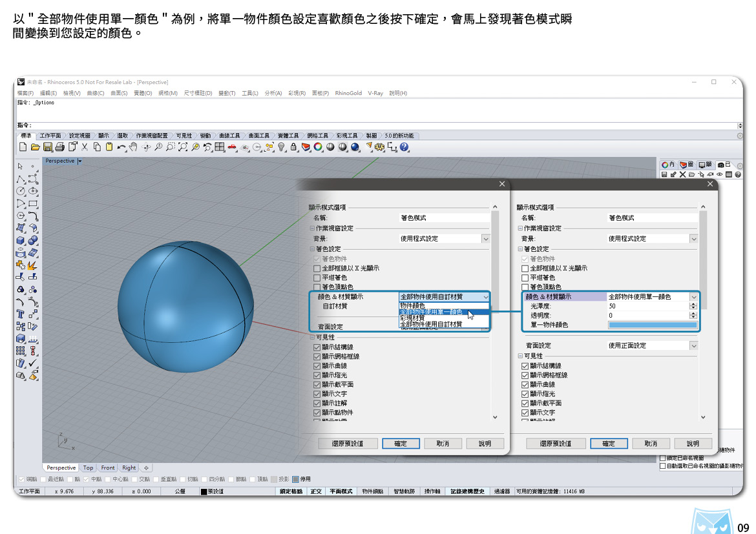Screen dimensions: 756x534
Task: Switch to the Front viewport tab
Action: point(108,467)
